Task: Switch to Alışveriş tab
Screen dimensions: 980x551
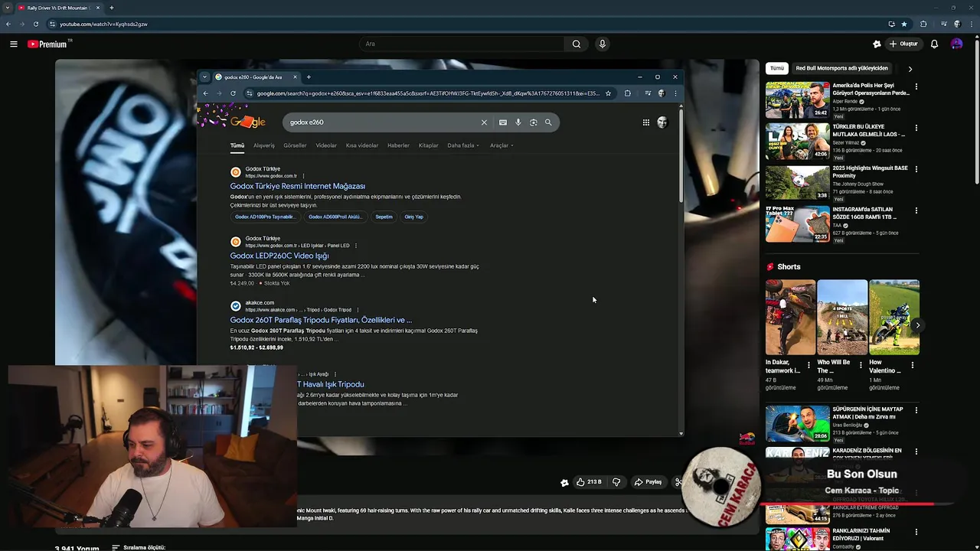Action: [264, 145]
